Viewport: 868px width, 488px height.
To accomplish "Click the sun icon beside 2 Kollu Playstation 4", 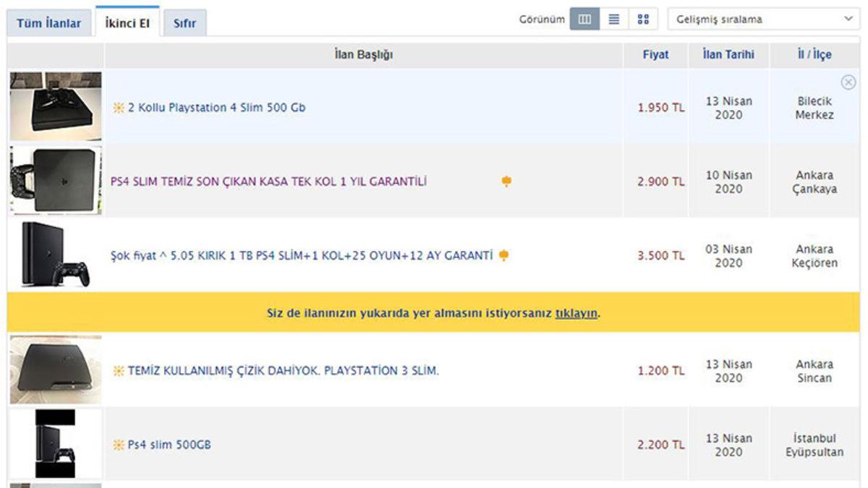I will pyautogui.click(x=119, y=108).
